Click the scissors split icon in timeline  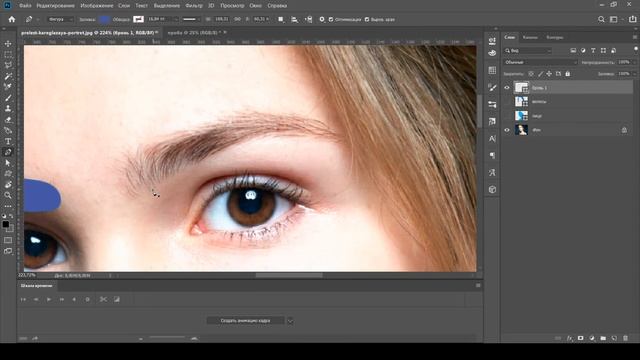point(103,299)
